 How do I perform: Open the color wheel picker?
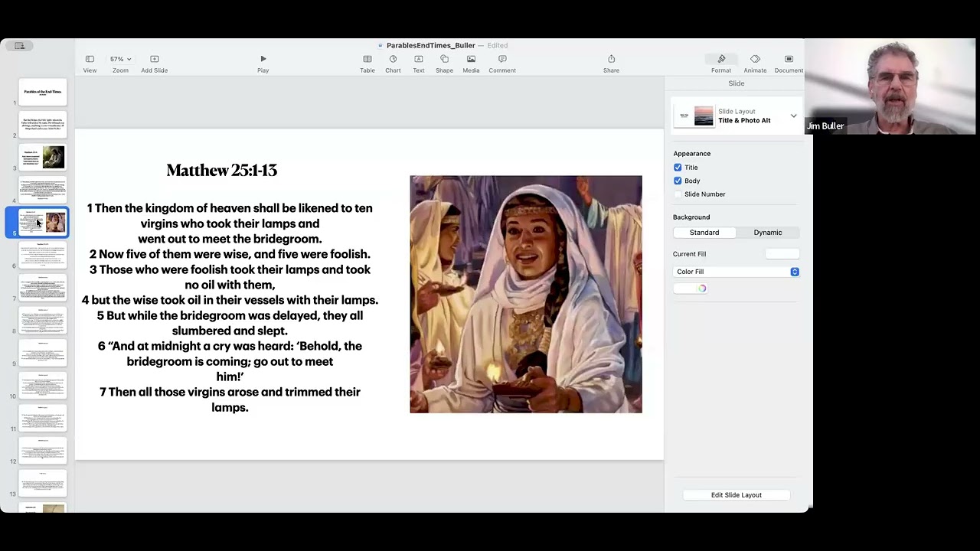[701, 289]
